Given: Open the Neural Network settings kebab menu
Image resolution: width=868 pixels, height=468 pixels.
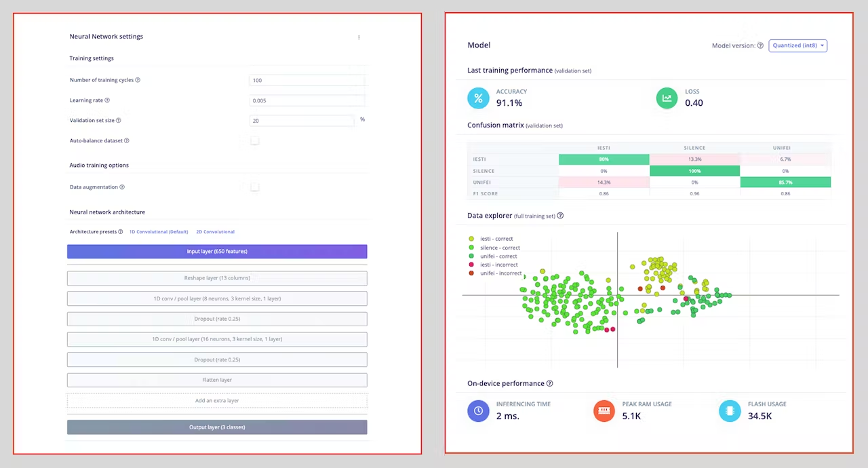Looking at the screenshot, I should pos(359,37).
